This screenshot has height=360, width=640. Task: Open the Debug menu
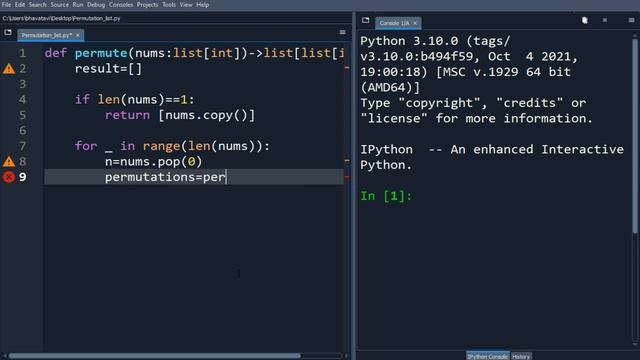click(x=96, y=5)
